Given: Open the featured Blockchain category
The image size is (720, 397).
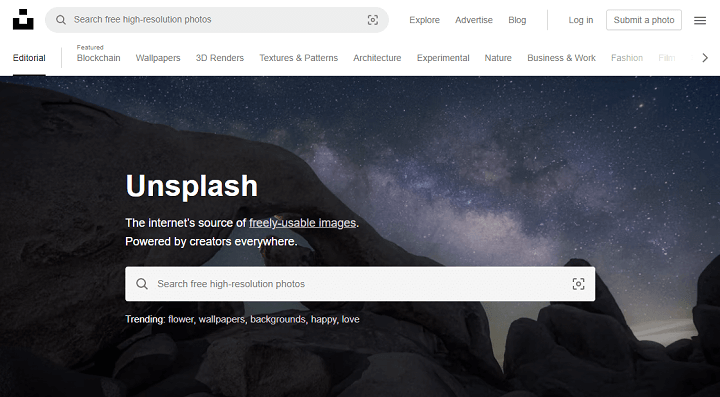Looking at the screenshot, I should point(98,58).
